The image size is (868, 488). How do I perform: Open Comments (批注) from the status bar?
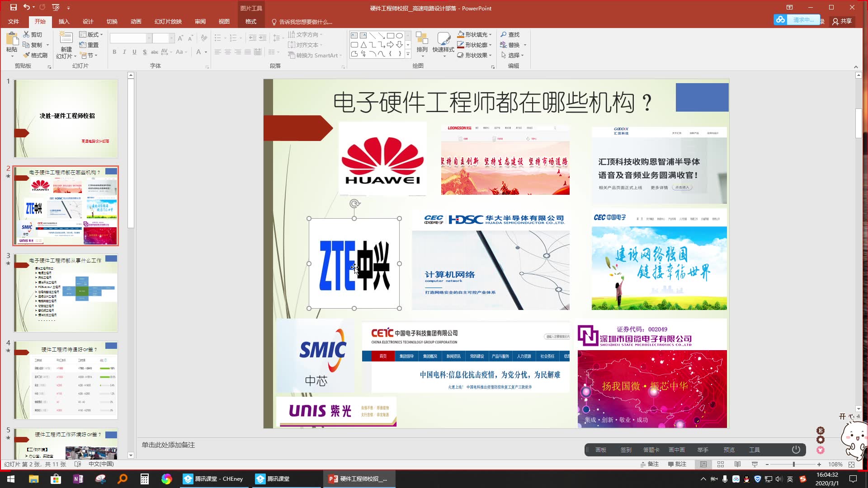coord(677,464)
